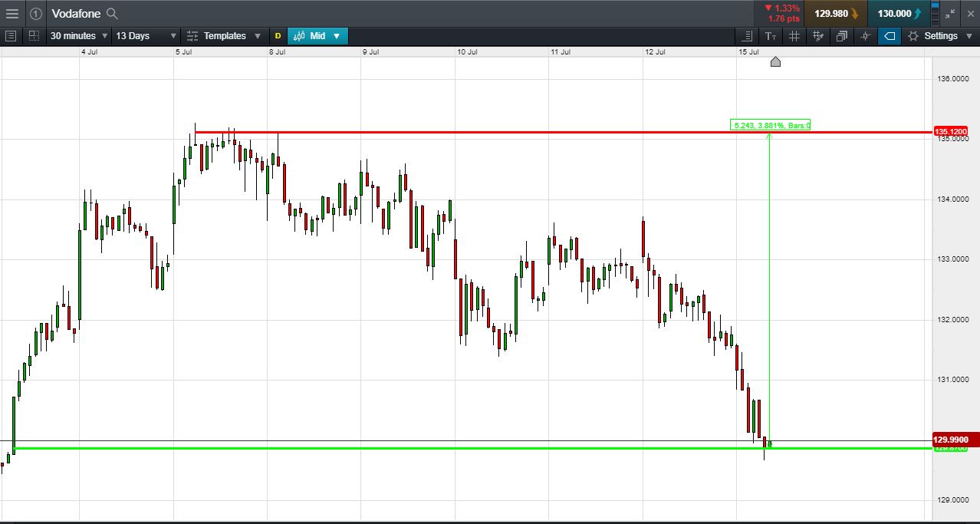Click the Vodafone search magnifier icon
Image resolution: width=980 pixels, height=524 pixels.
(112, 13)
